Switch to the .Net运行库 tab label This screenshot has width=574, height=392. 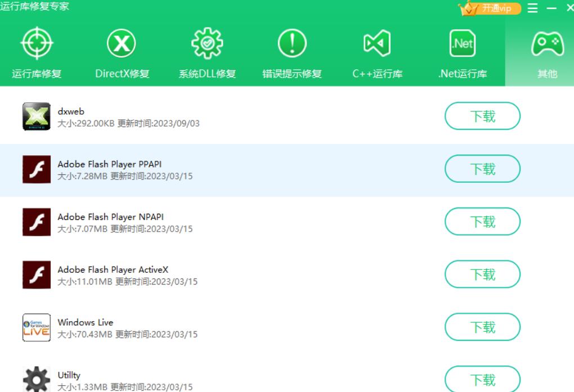tap(463, 74)
